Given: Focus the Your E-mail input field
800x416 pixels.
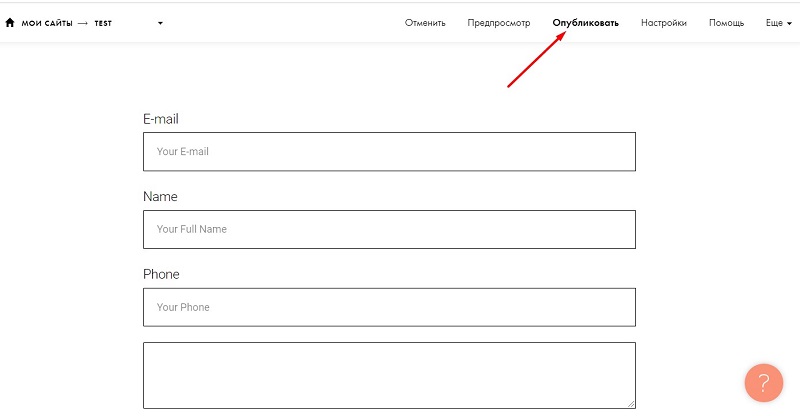Looking at the screenshot, I should [389, 152].
